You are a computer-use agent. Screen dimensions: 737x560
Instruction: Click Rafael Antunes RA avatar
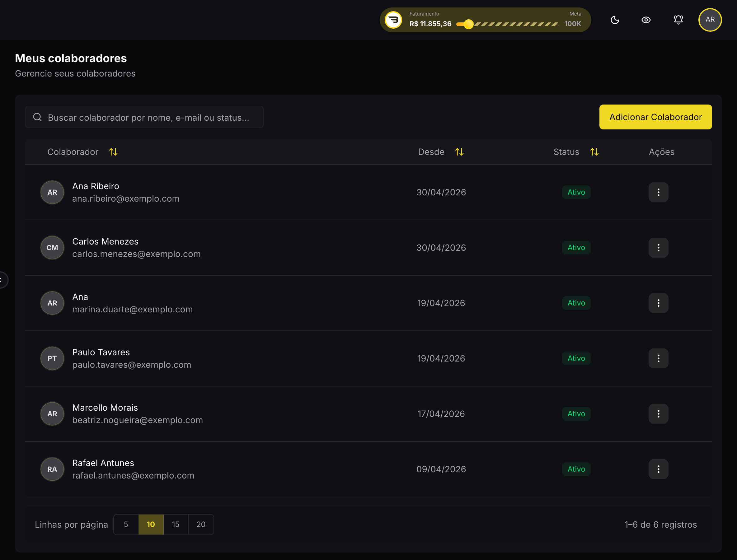(x=52, y=469)
